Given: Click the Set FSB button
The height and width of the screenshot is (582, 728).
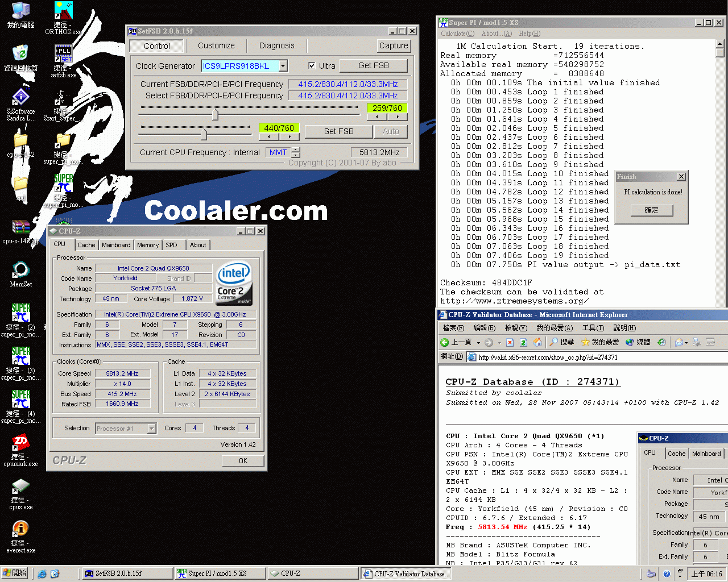Looking at the screenshot, I should click(339, 131).
